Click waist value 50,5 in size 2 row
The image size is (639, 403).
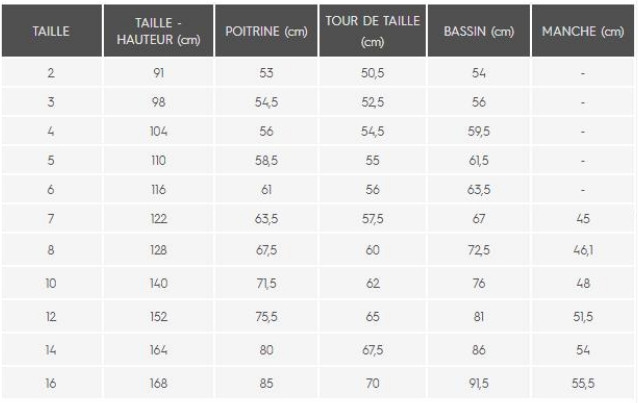coord(372,73)
